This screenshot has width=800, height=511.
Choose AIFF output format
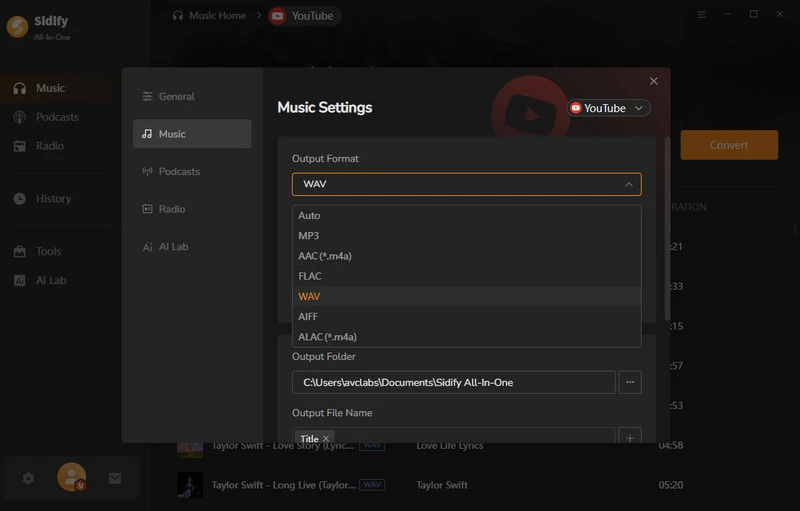click(x=466, y=317)
